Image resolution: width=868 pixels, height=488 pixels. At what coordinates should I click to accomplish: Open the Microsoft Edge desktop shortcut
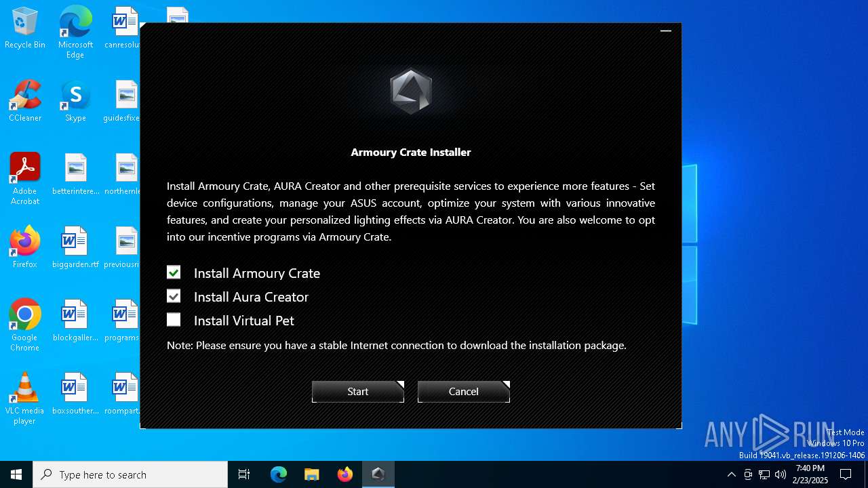tap(75, 32)
